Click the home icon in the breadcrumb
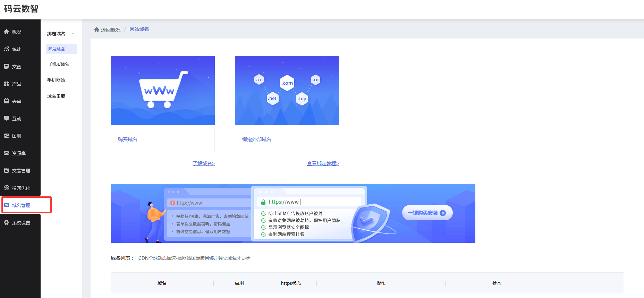Viewport: 644px width, 298px height. (x=96, y=29)
